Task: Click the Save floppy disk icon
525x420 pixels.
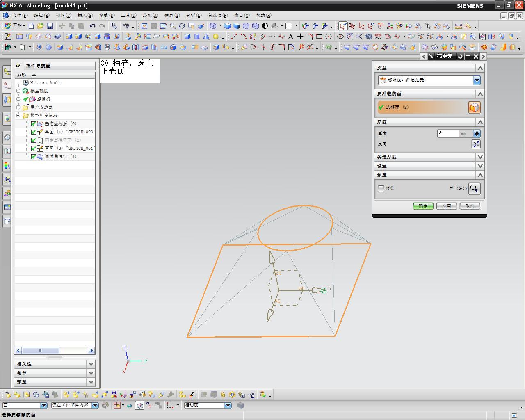Action: click(x=50, y=26)
